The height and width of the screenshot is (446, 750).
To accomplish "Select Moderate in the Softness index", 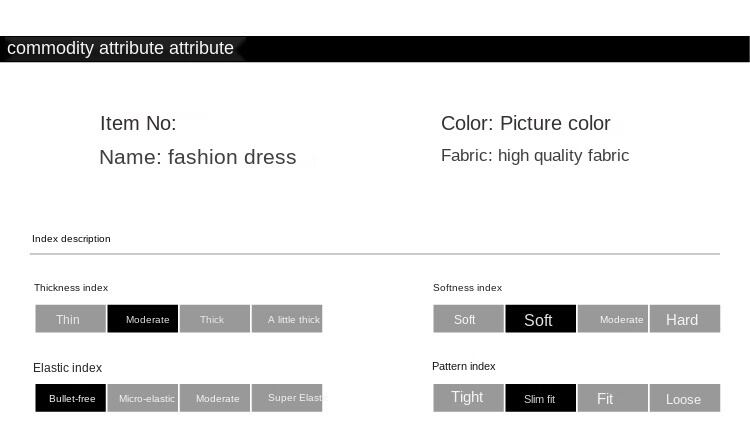I will click(x=613, y=319).
